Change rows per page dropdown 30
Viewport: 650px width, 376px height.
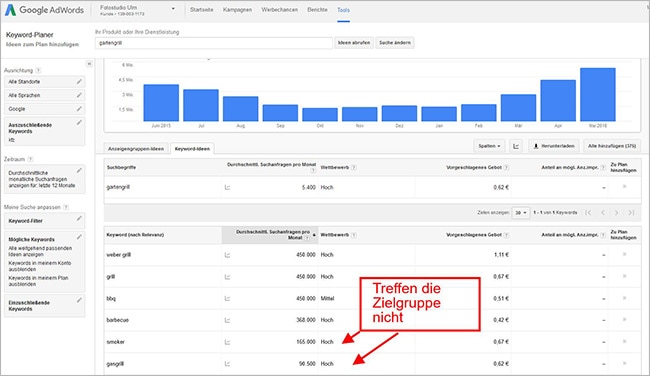pos(521,213)
